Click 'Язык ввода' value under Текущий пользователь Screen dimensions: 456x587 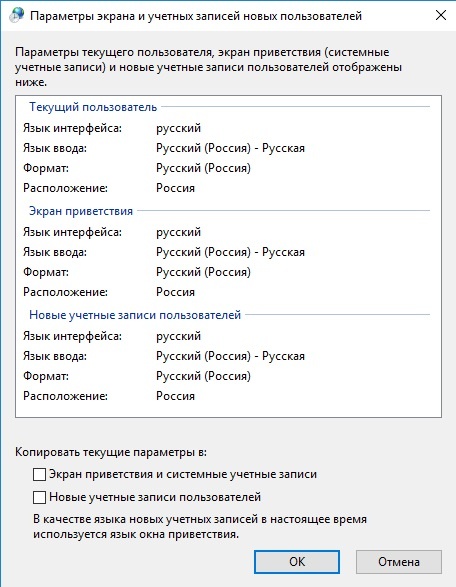(x=230, y=148)
